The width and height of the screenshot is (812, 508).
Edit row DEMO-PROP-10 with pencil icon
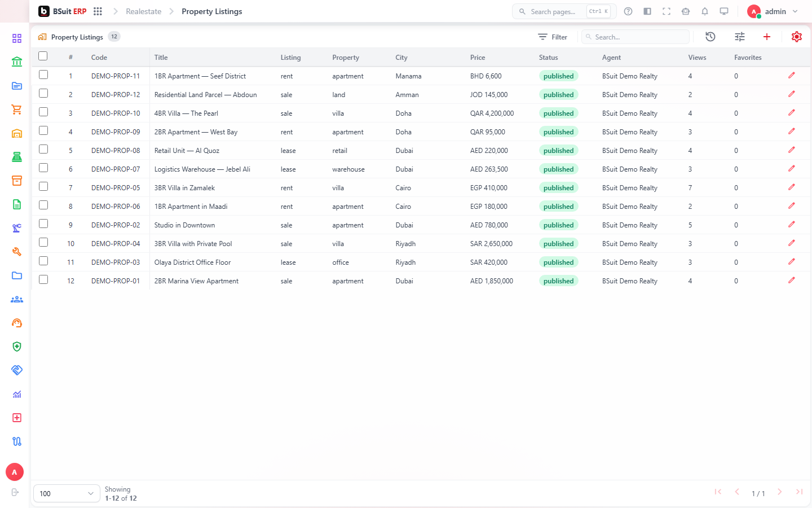(x=792, y=113)
